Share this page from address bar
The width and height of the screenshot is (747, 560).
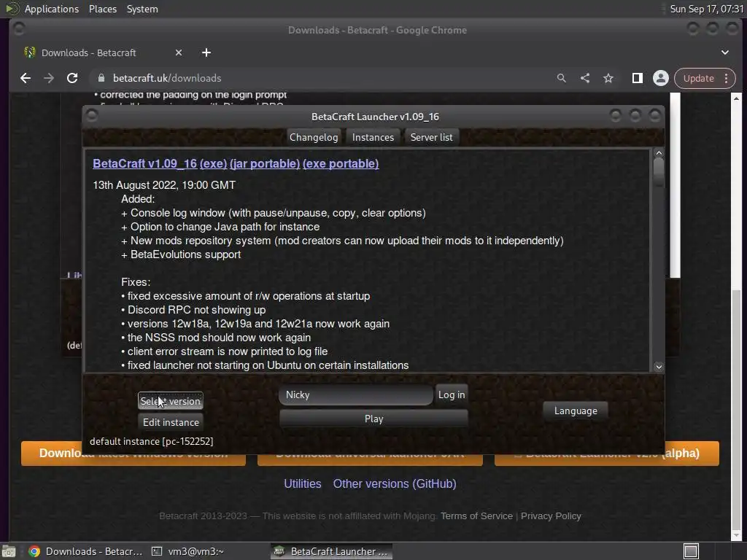pyautogui.click(x=585, y=78)
